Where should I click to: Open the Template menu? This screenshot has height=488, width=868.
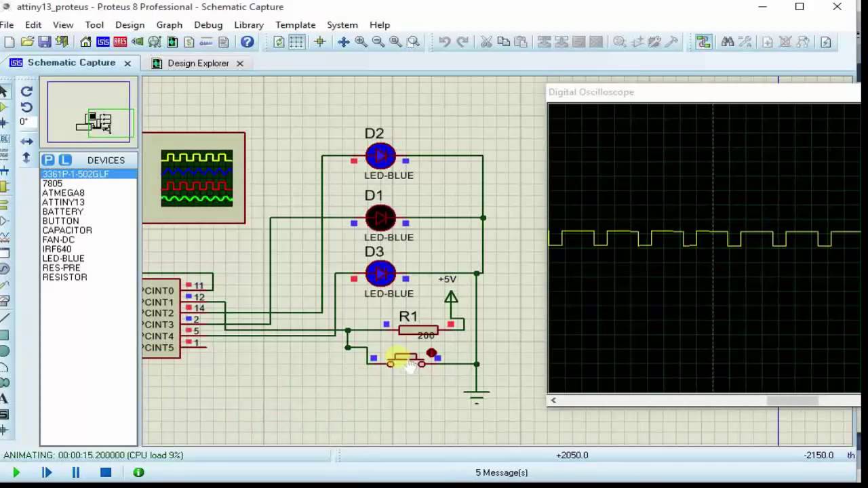[x=295, y=25]
